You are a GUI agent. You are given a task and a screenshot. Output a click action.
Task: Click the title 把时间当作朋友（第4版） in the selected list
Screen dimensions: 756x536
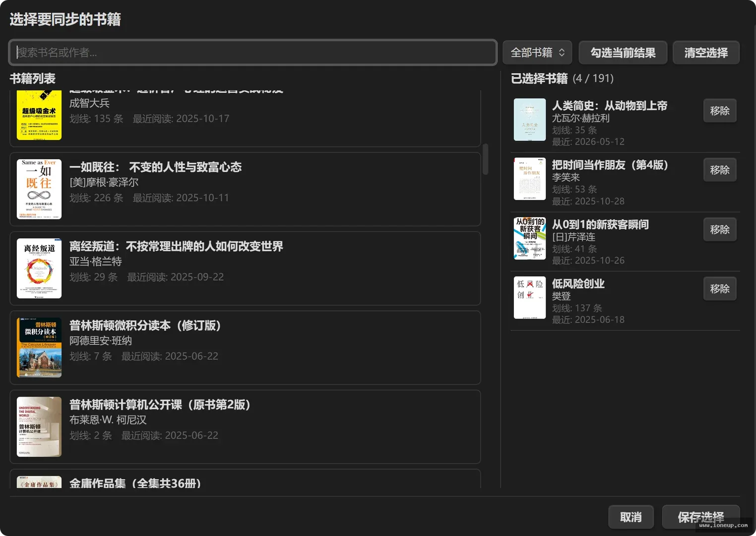coord(610,165)
